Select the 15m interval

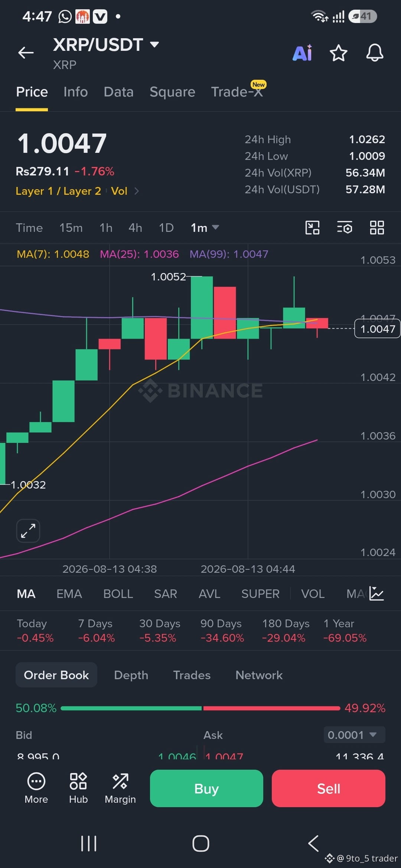coord(71,228)
